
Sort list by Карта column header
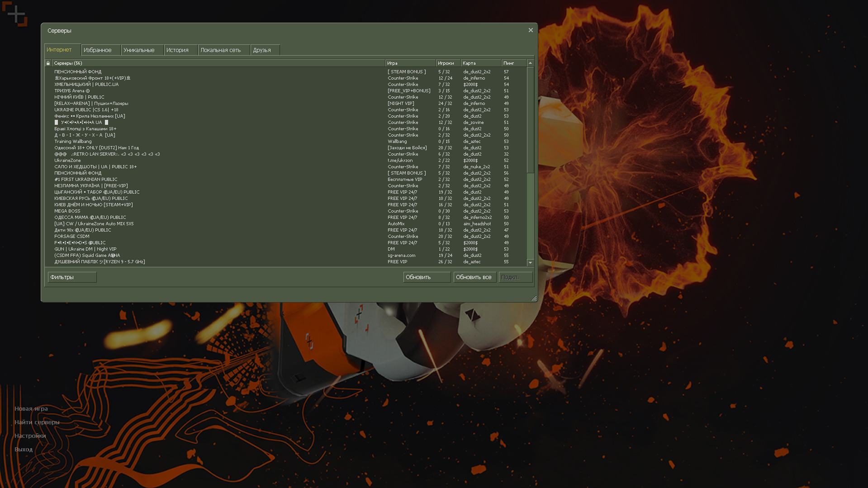480,63
